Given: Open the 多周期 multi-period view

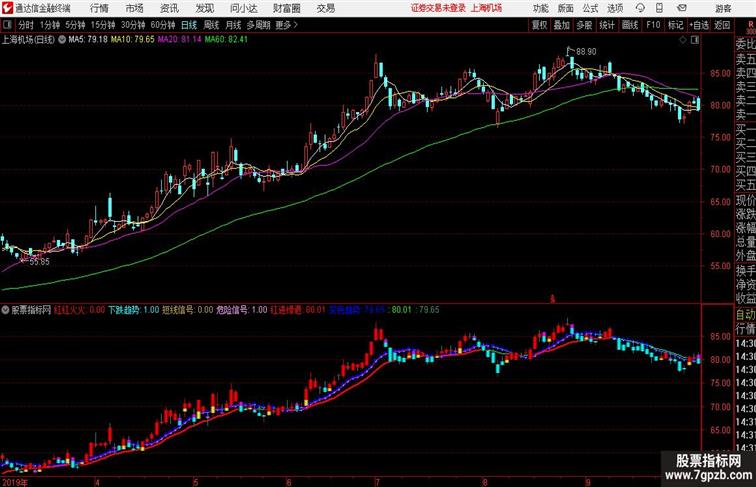Looking at the screenshot, I should coord(258,25).
